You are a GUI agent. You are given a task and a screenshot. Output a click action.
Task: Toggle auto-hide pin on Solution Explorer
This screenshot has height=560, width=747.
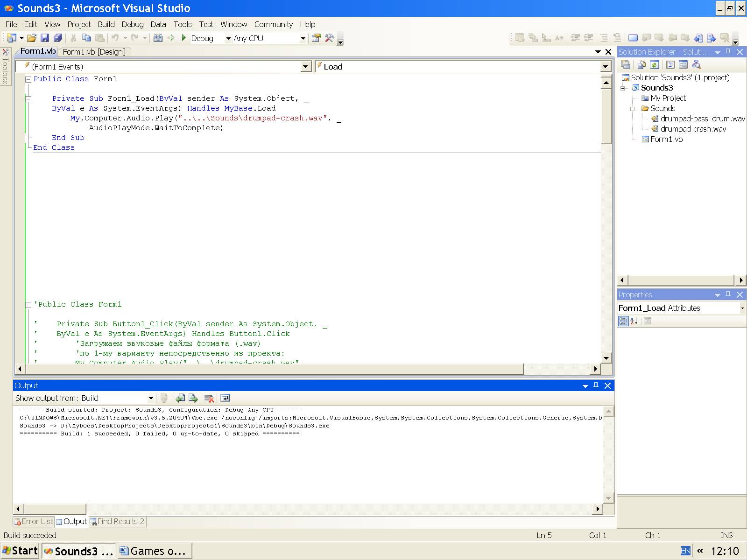[x=728, y=52]
